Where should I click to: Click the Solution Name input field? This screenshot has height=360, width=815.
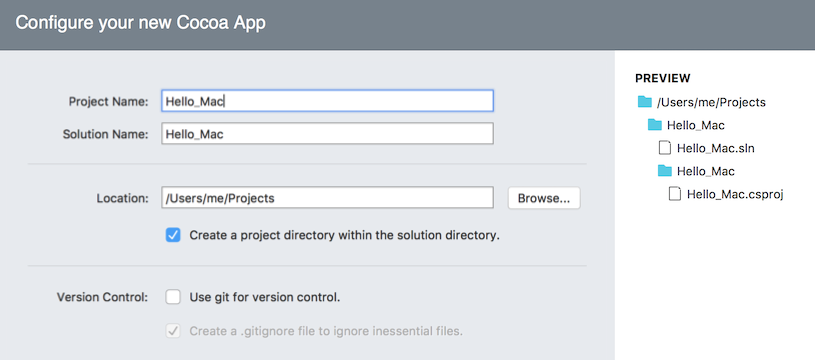click(327, 134)
